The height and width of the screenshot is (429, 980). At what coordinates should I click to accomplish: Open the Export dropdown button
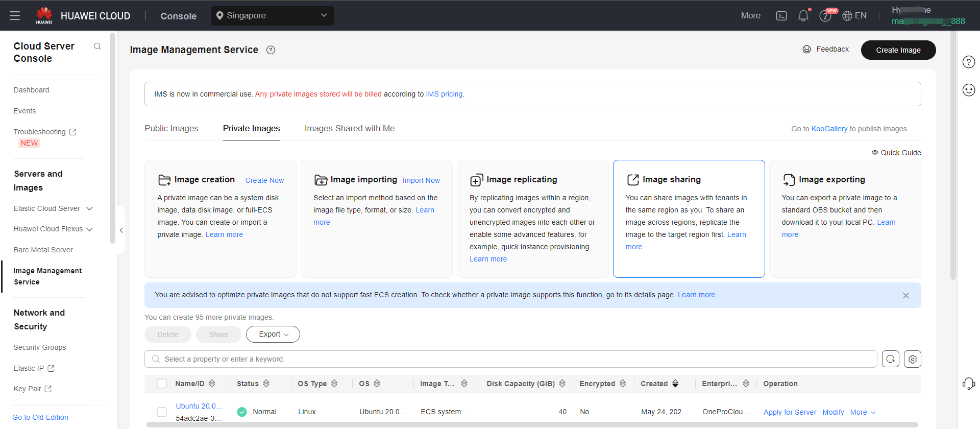tap(273, 335)
